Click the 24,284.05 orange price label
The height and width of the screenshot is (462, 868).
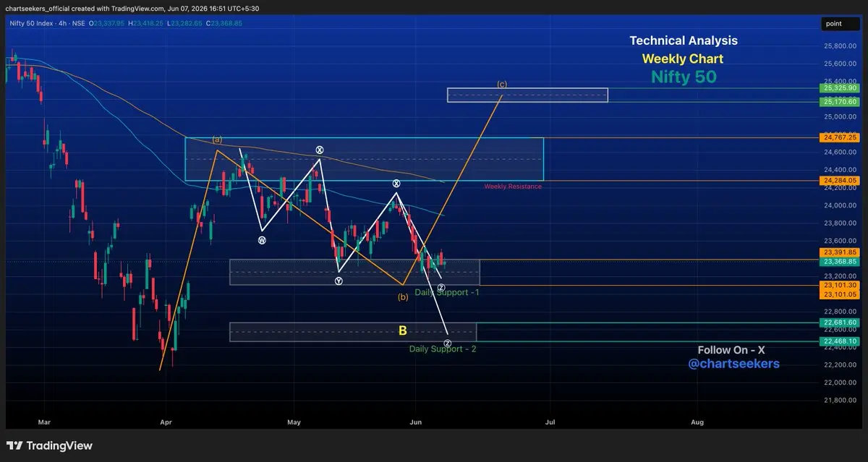[x=841, y=180]
